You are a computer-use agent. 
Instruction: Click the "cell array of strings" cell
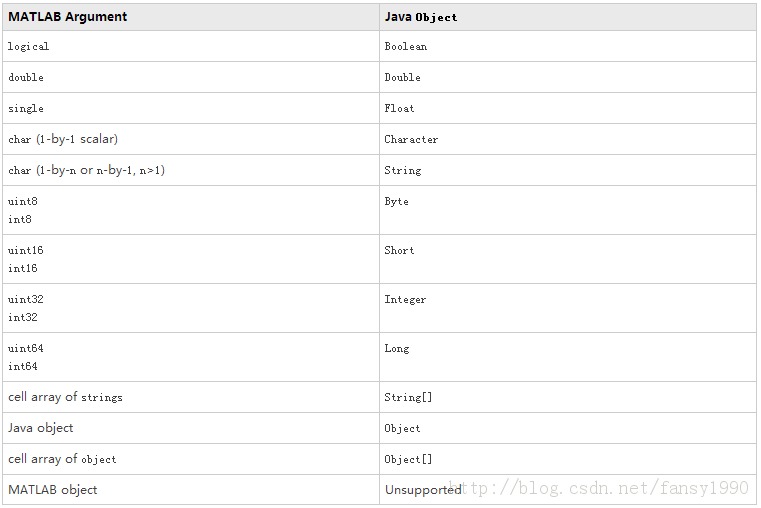65,397
